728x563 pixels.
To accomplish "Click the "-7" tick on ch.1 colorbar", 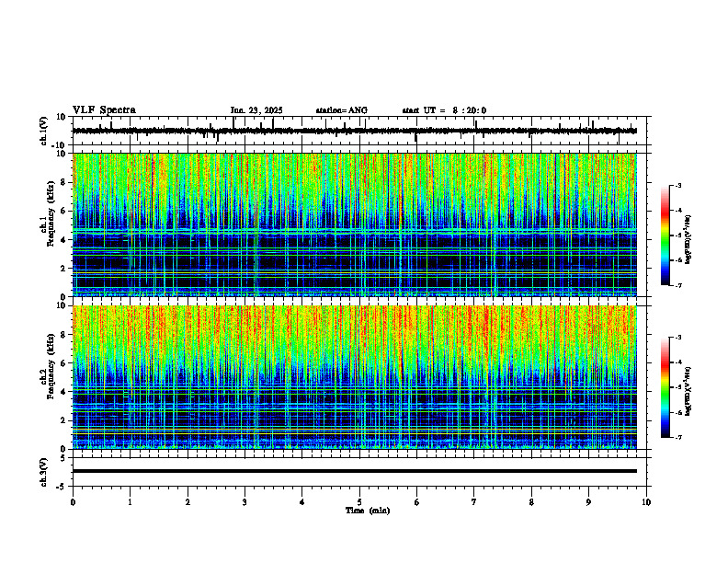I will 677,286.
